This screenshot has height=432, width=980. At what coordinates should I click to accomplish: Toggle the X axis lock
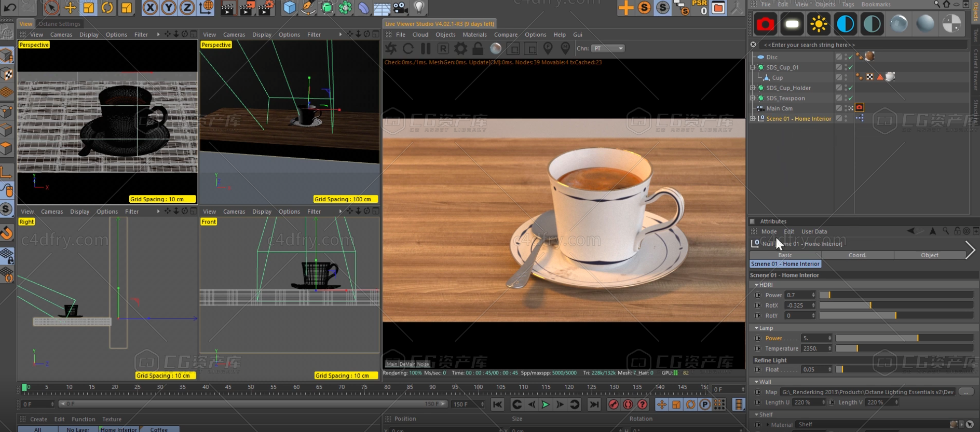click(x=150, y=7)
